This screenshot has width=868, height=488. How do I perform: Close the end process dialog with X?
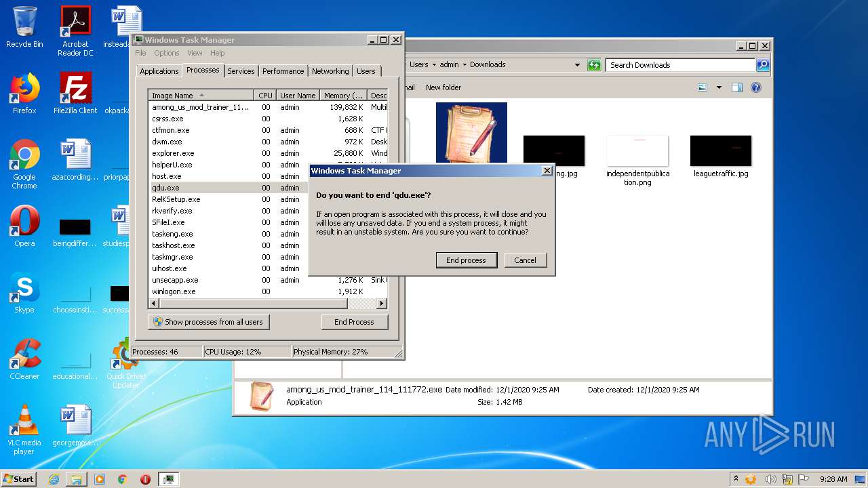coord(547,171)
